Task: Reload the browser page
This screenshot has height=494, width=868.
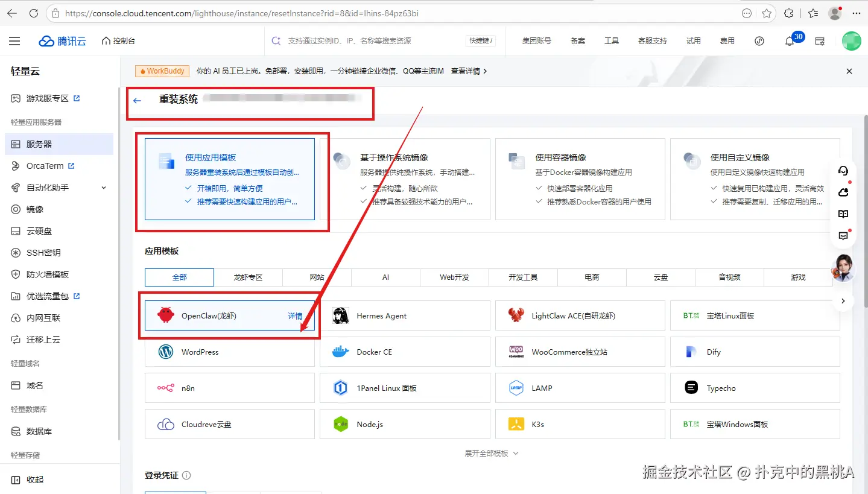Action: (x=34, y=13)
